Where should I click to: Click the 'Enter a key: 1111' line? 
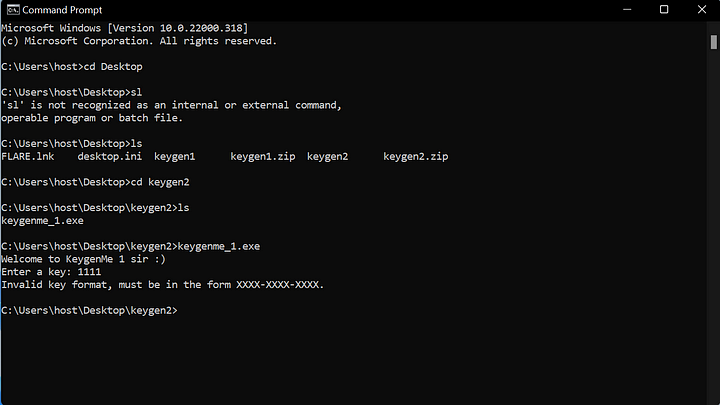click(x=51, y=272)
